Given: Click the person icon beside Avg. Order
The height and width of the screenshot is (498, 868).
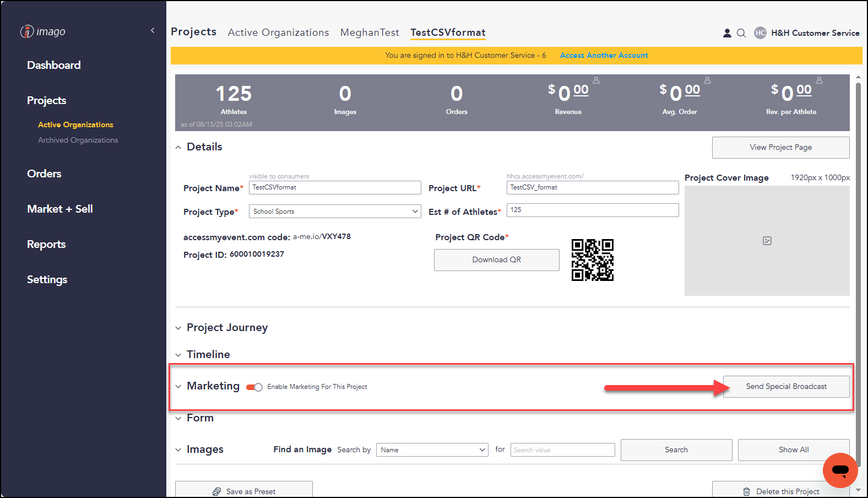Looking at the screenshot, I should point(708,80).
